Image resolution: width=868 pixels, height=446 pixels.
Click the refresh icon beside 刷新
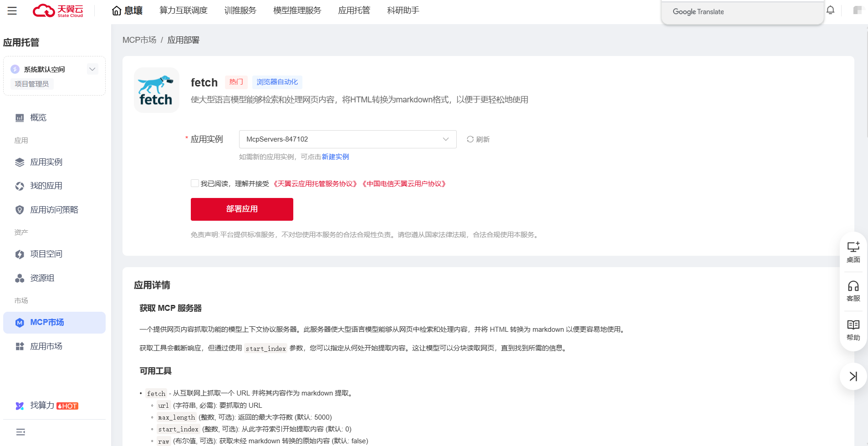click(x=470, y=139)
